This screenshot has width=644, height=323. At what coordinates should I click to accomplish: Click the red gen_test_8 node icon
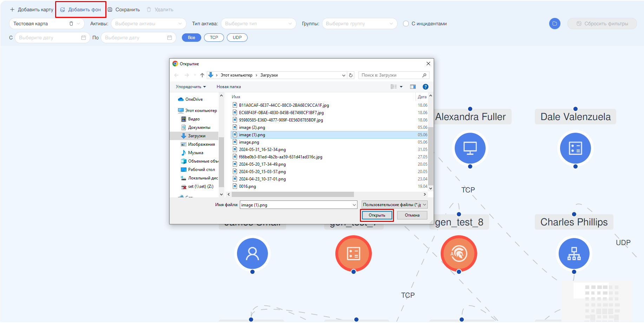(x=459, y=253)
